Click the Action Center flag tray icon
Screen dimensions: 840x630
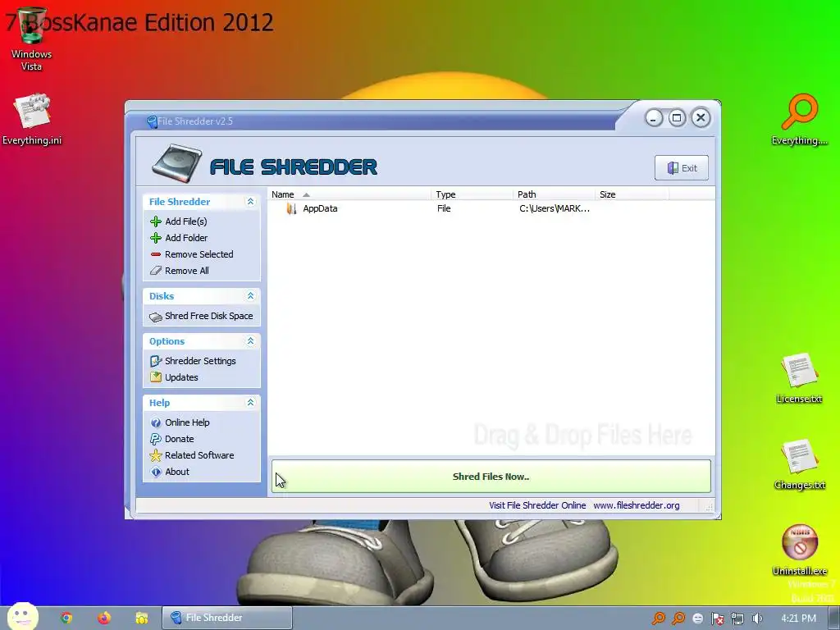717,619
